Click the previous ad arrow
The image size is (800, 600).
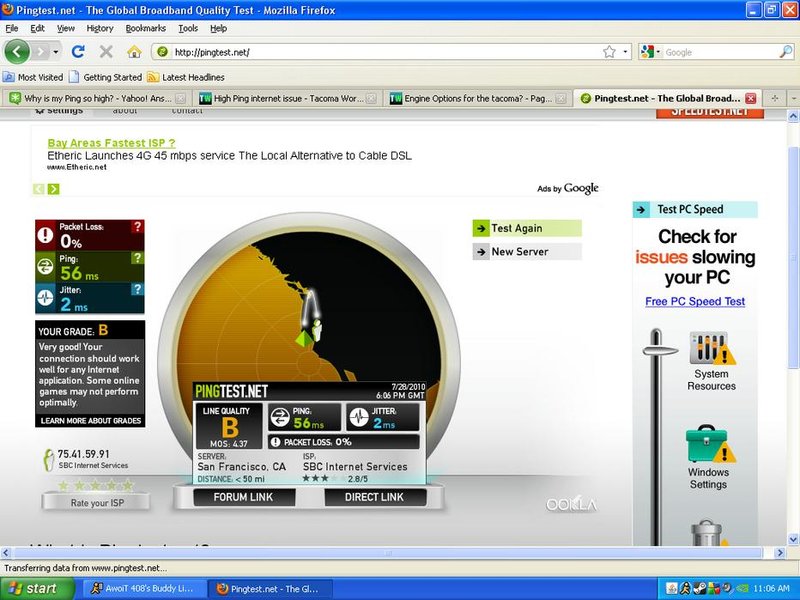(x=38, y=189)
